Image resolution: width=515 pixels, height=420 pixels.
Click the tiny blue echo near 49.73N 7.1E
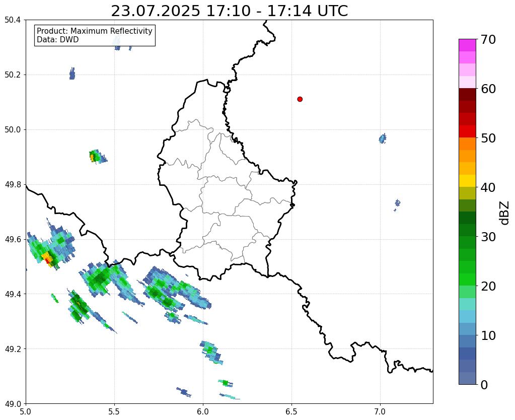click(x=397, y=203)
